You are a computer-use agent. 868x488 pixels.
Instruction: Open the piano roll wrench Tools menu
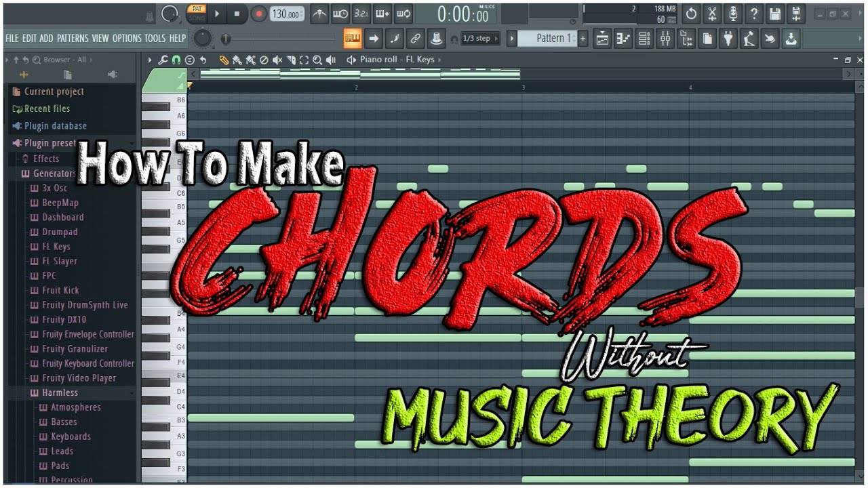(163, 60)
